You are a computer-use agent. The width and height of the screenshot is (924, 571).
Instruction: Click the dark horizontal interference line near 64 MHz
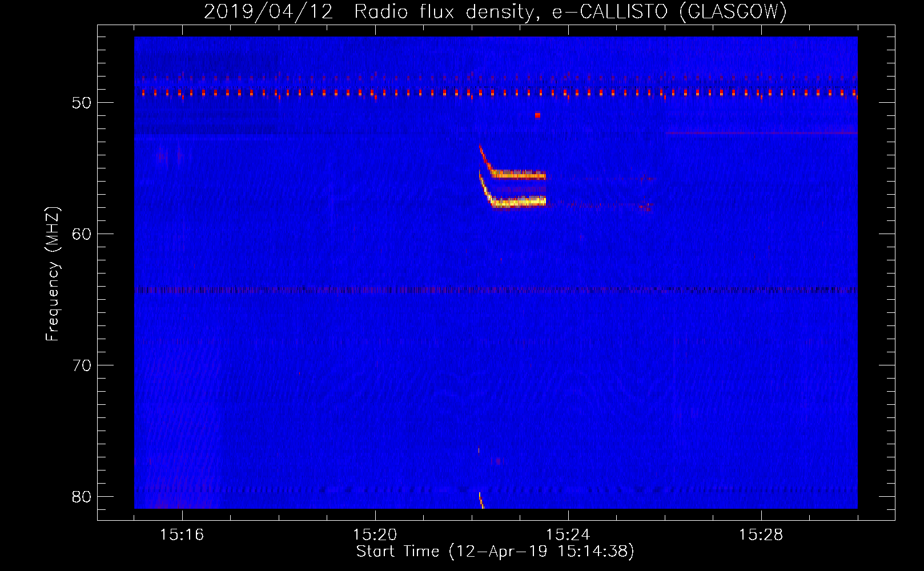(496, 290)
